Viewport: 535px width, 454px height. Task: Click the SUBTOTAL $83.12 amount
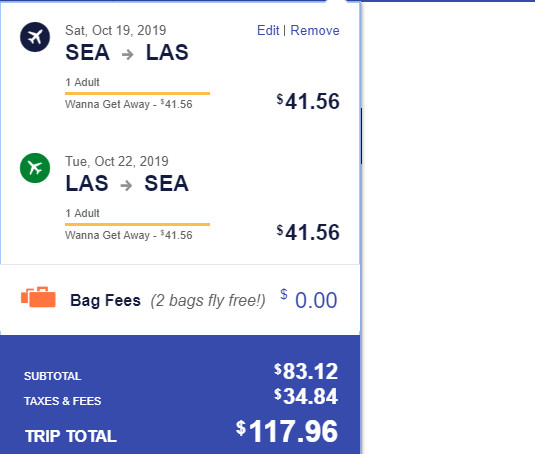[306, 371]
